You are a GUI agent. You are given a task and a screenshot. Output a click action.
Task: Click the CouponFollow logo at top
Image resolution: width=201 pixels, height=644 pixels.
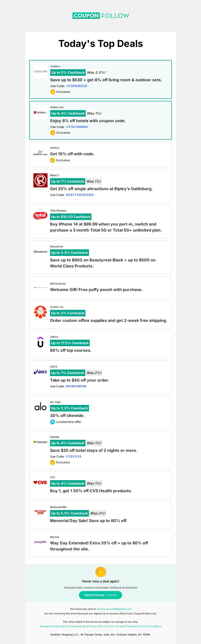(100, 16)
